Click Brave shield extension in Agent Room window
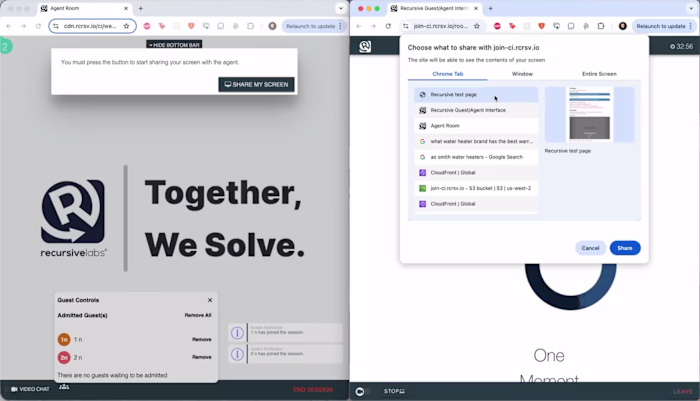Viewport: 700px width, 401px height. [x=191, y=26]
